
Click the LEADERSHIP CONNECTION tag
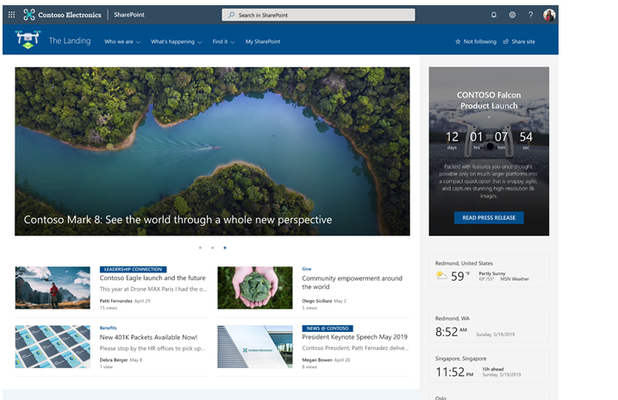pos(133,269)
